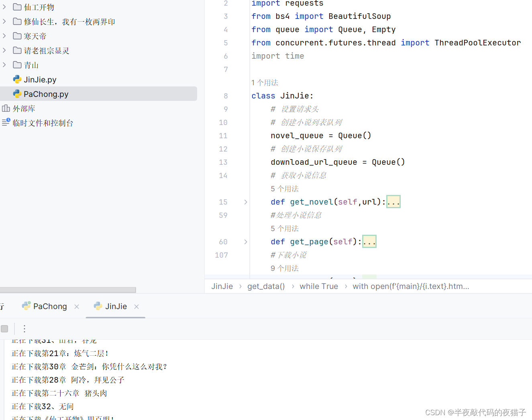Click 5 个用法 hint above get_novel
The height and width of the screenshot is (420, 532).
tap(285, 188)
